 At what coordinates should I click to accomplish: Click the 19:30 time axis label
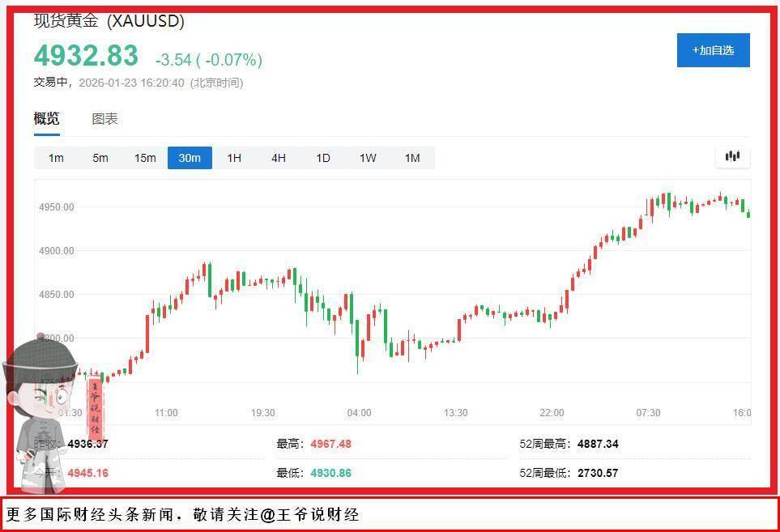(262, 413)
